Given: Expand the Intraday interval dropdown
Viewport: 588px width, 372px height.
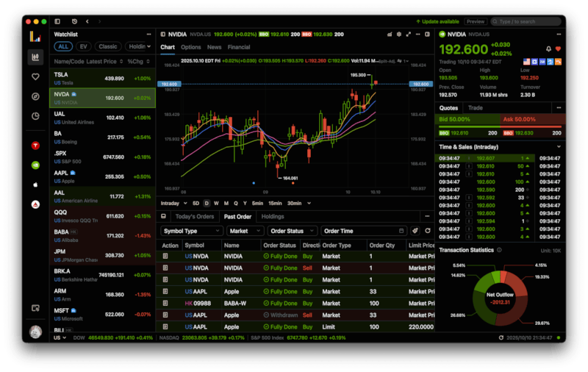Looking at the screenshot, I should 173,203.
